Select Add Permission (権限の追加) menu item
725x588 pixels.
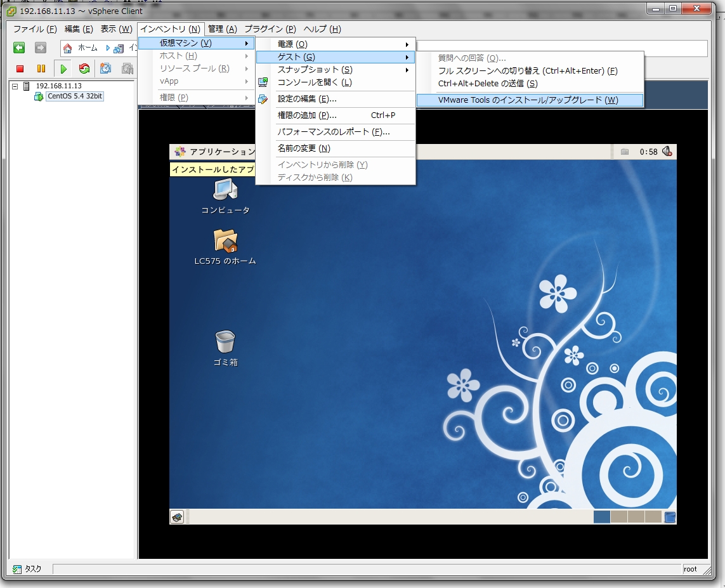pos(336,115)
